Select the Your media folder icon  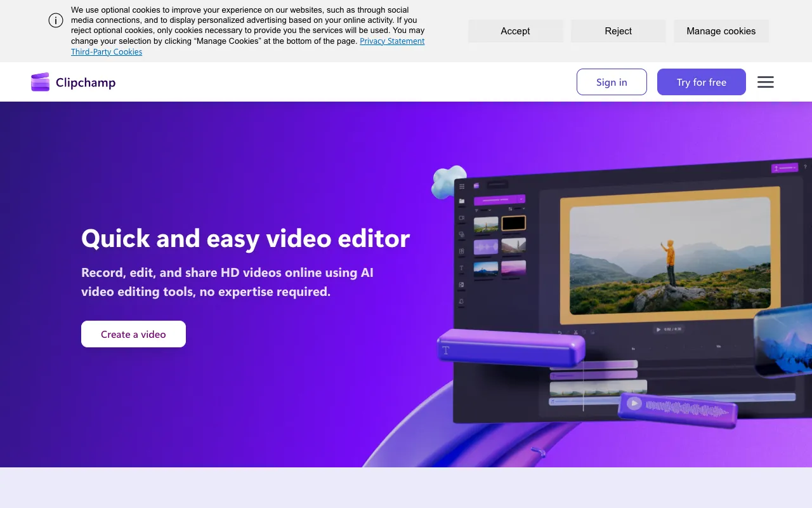[462, 200]
